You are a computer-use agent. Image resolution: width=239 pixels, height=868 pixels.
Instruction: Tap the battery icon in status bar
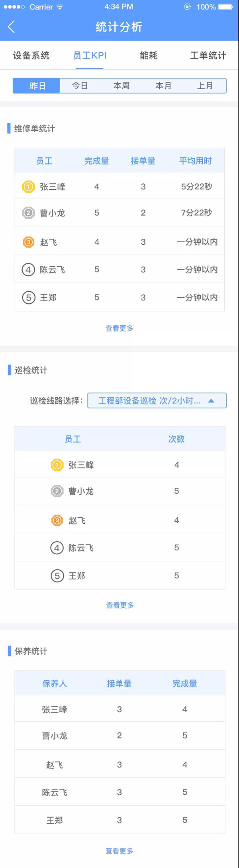(226, 7)
